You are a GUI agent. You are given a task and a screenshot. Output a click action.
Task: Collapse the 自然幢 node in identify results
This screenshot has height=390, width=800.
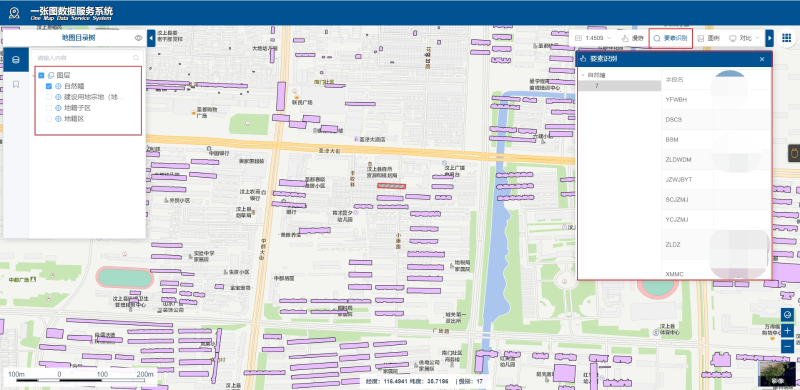click(583, 75)
